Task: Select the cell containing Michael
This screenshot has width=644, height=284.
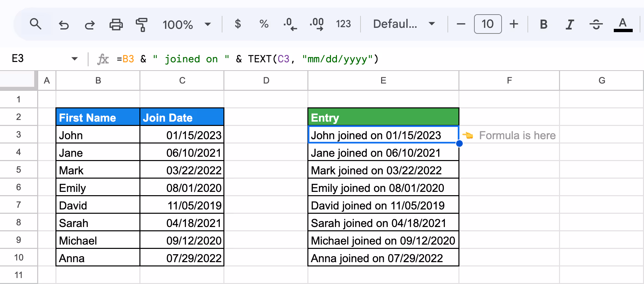Action: click(x=98, y=240)
